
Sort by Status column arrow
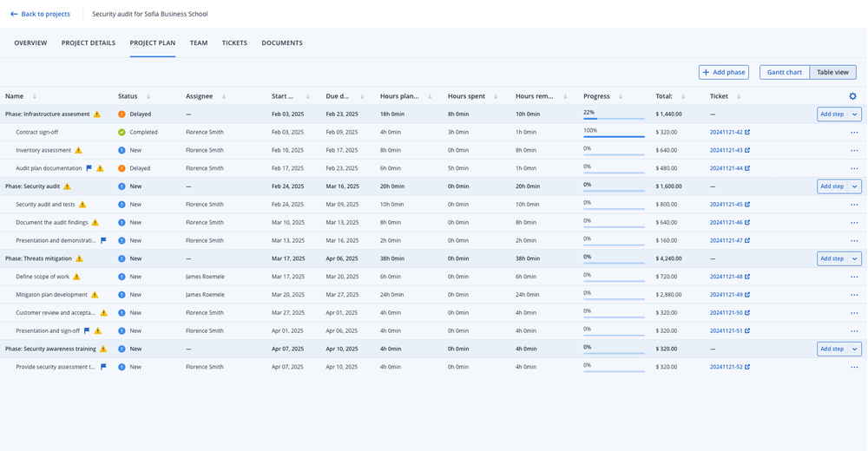tap(148, 96)
